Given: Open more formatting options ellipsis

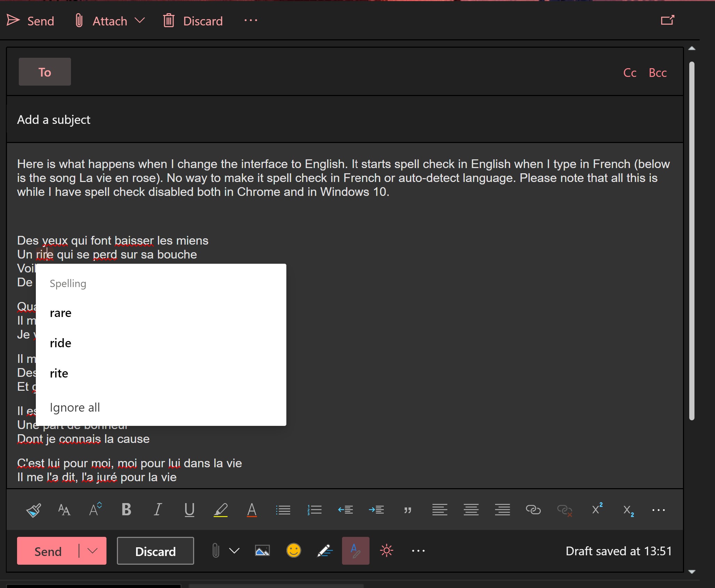Looking at the screenshot, I should 659,510.
